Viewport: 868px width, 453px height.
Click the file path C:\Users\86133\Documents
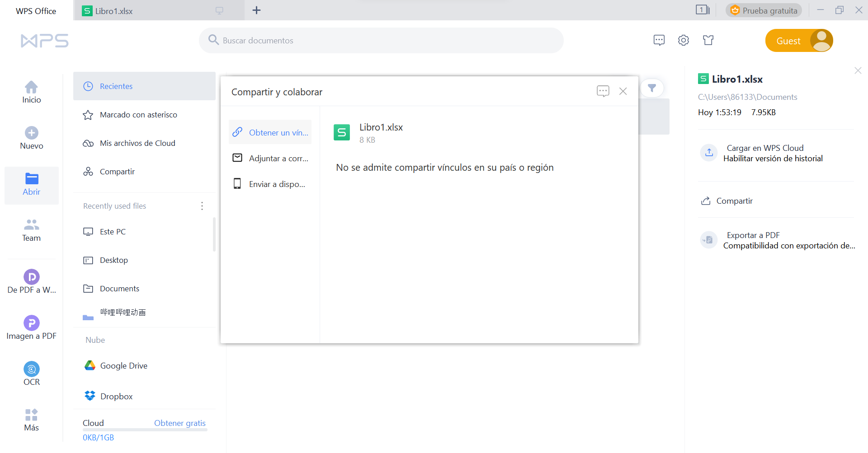[x=747, y=97]
